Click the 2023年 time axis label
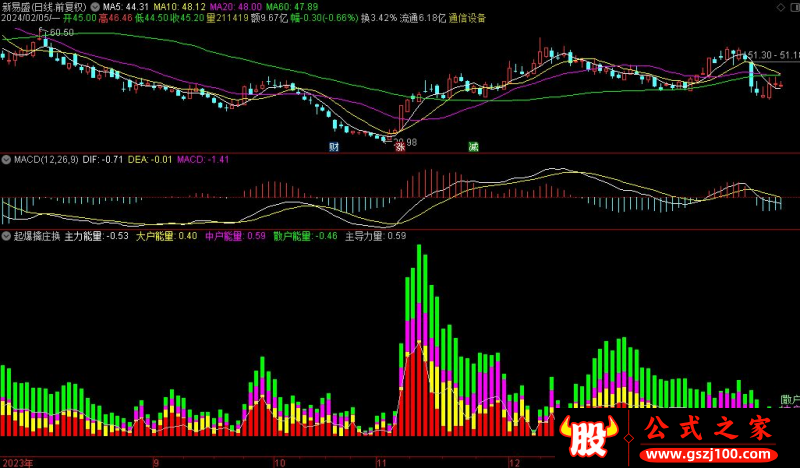Viewport: 800px width, 468px height. click(17, 463)
